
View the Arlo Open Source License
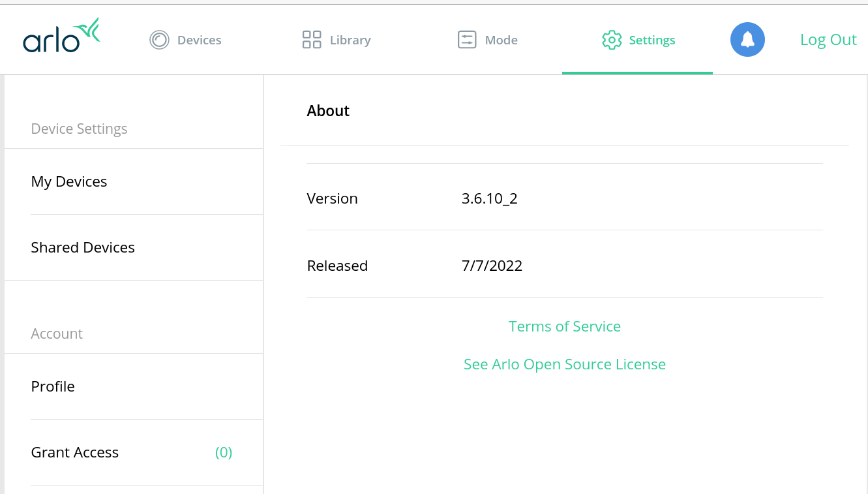coord(565,364)
